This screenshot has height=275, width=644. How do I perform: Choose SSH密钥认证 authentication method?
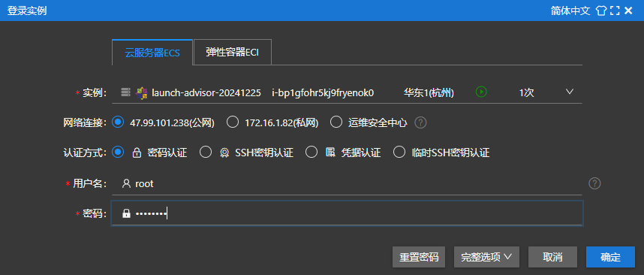[x=206, y=153]
